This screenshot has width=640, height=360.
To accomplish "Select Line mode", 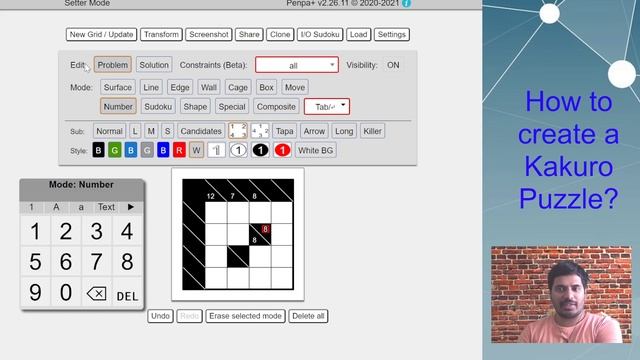I will point(151,87).
